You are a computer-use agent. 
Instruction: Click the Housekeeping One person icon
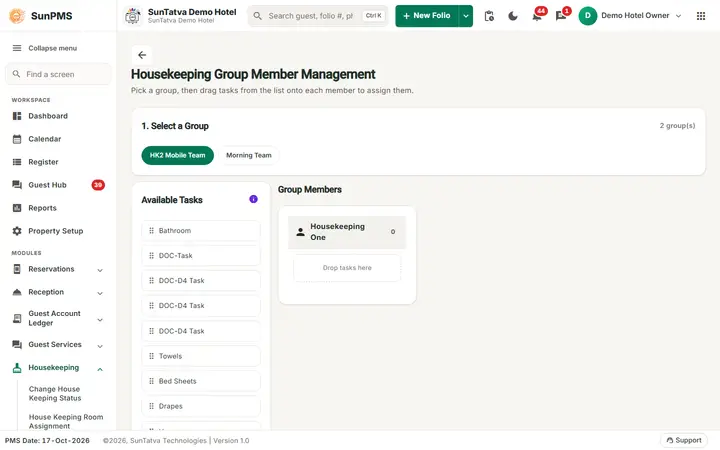pyautogui.click(x=300, y=232)
